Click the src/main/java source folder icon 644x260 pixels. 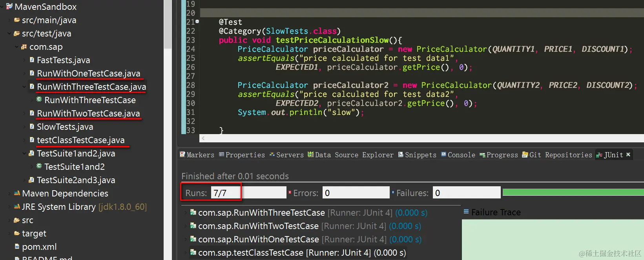point(17,20)
